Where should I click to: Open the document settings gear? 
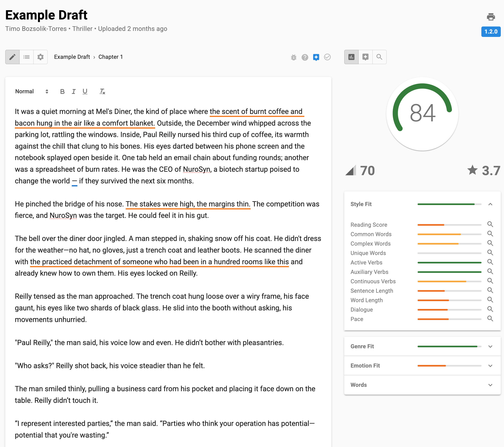click(40, 57)
